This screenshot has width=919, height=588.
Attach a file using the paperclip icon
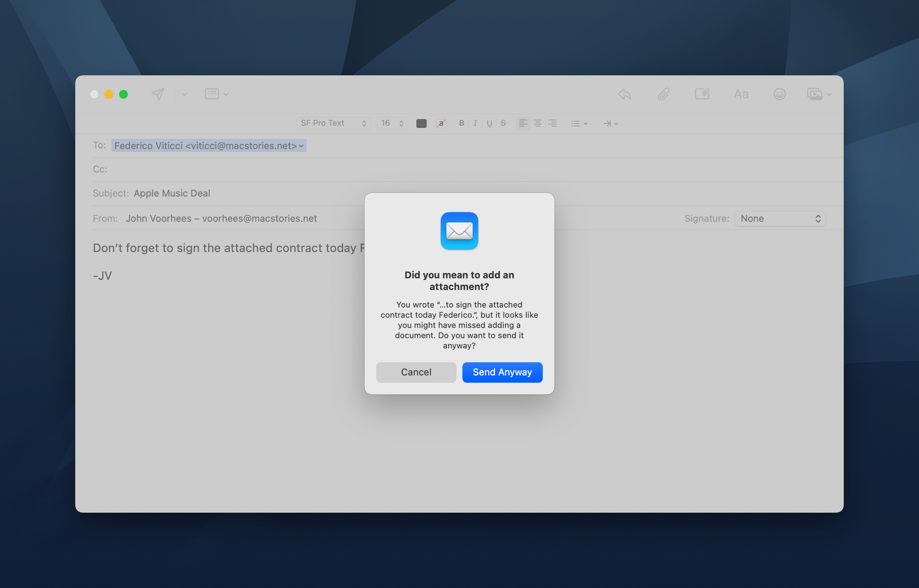coord(663,94)
